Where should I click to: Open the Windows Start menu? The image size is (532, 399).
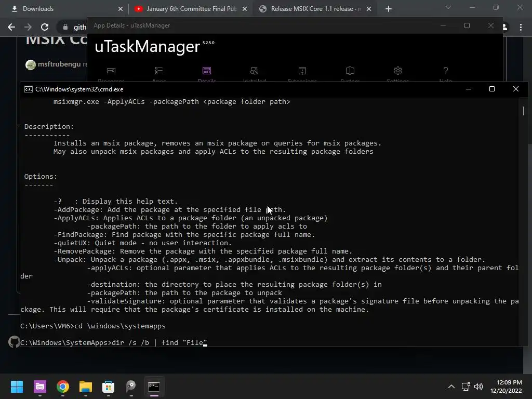pos(17,387)
